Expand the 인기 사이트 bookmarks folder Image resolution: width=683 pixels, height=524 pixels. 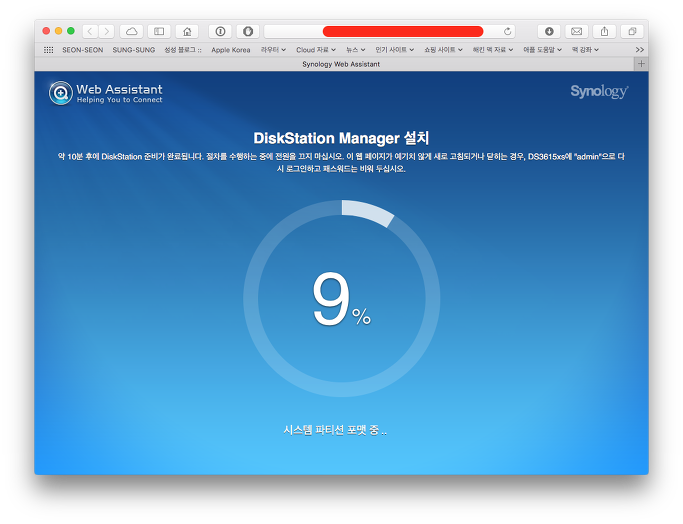pyautogui.click(x=395, y=50)
